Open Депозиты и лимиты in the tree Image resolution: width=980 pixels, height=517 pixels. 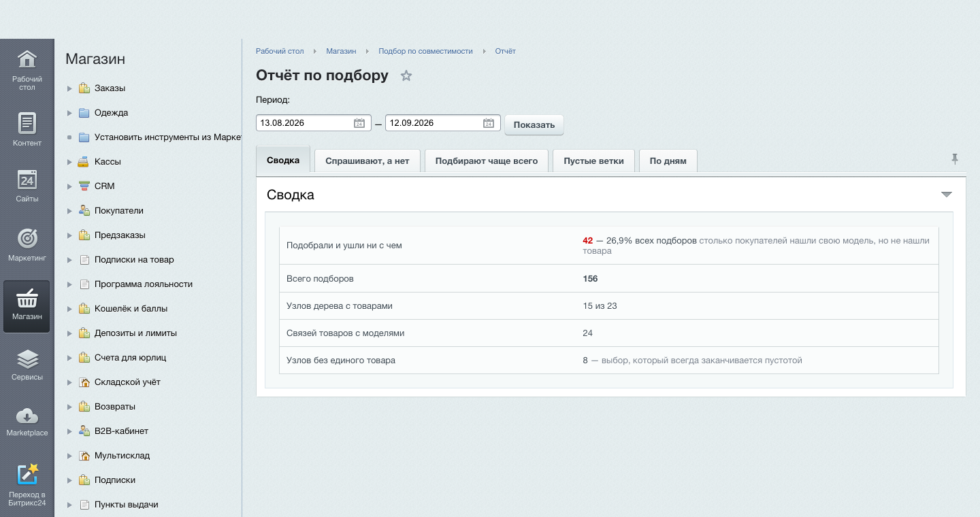click(x=136, y=333)
